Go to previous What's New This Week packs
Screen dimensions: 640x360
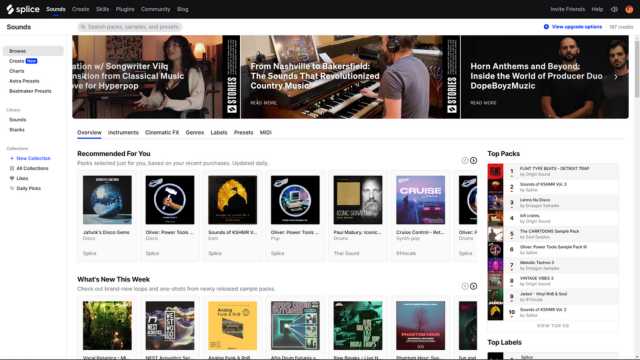464,286
